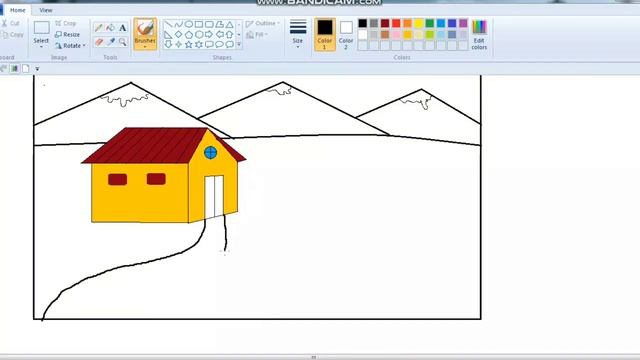Click the Resize button
The width and height of the screenshot is (640, 360).
click(x=67, y=35)
